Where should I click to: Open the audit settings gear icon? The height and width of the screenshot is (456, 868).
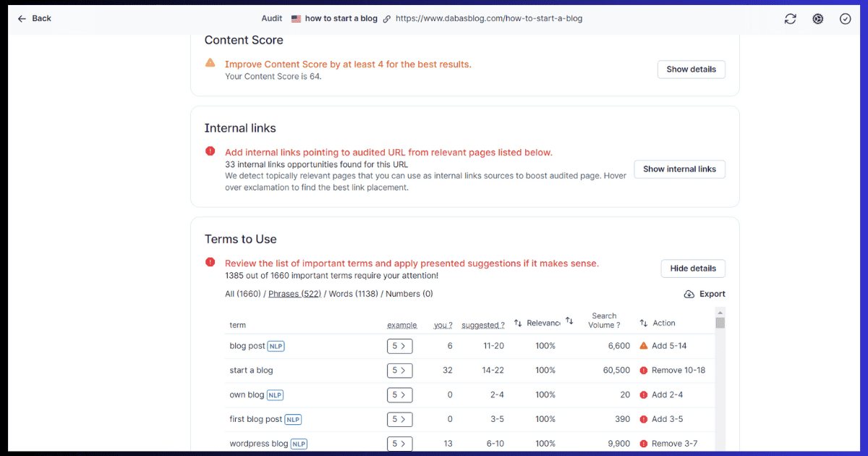click(817, 18)
